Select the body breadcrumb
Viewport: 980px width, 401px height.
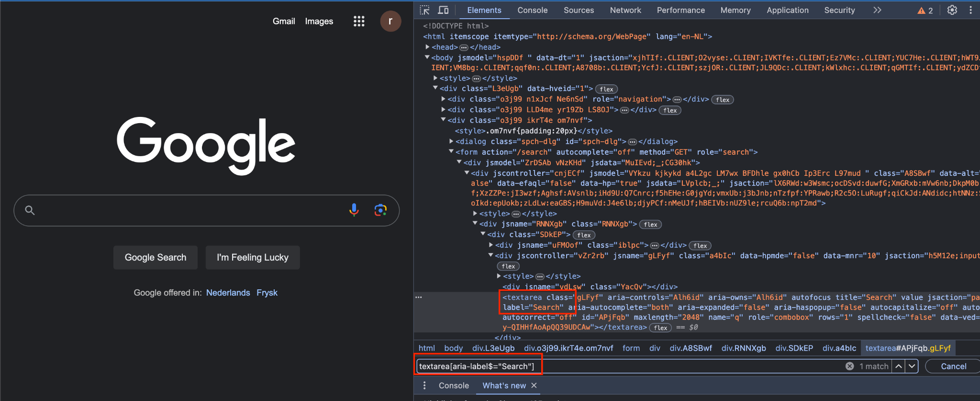pyautogui.click(x=453, y=348)
